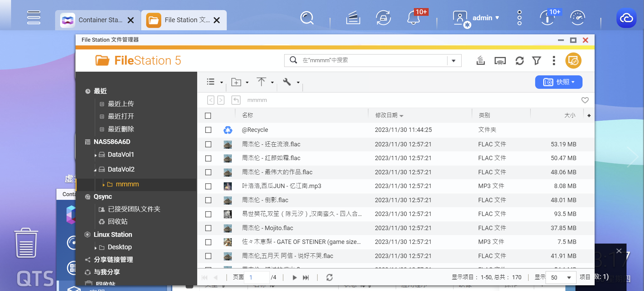Open event notifications bell icon

(414, 18)
